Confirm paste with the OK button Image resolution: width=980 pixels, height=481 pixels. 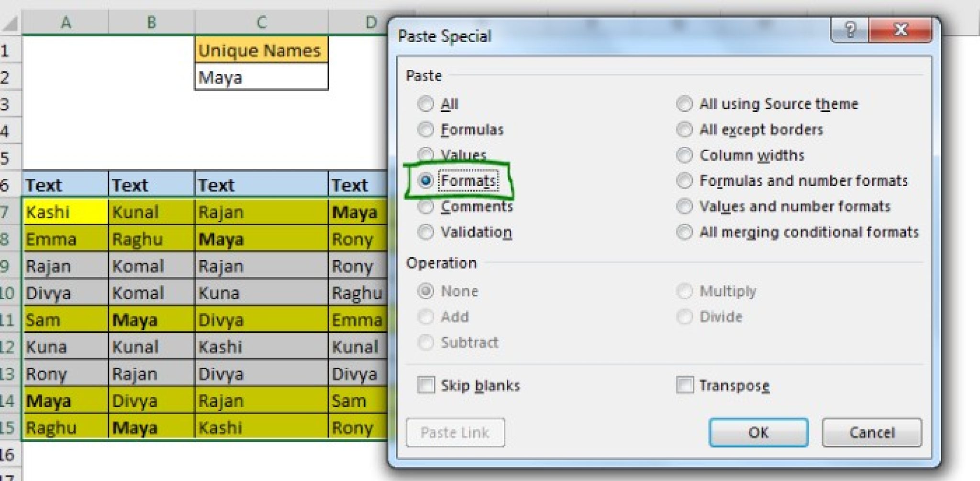coord(758,432)
